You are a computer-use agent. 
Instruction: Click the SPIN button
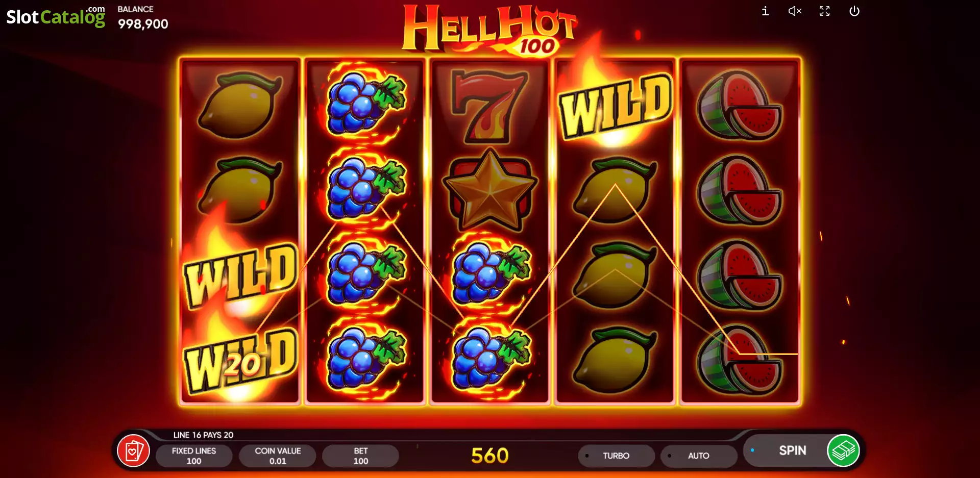click(792, 450)
